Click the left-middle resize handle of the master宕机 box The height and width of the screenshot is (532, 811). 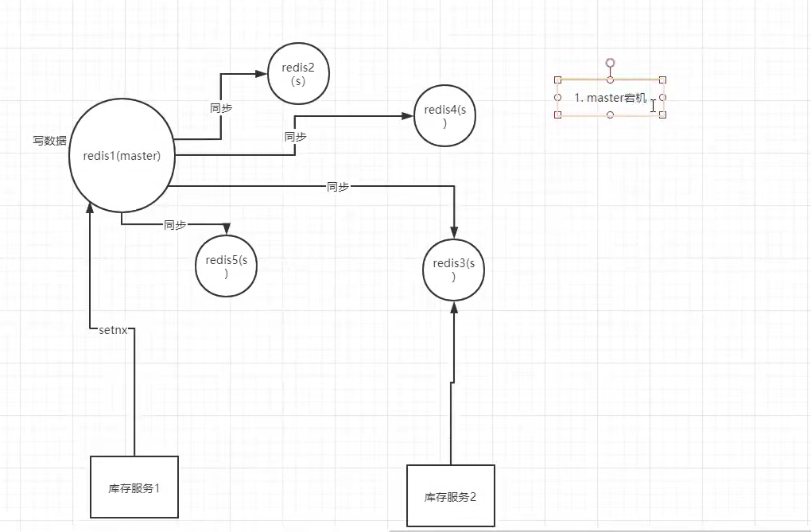coord(557,97)
